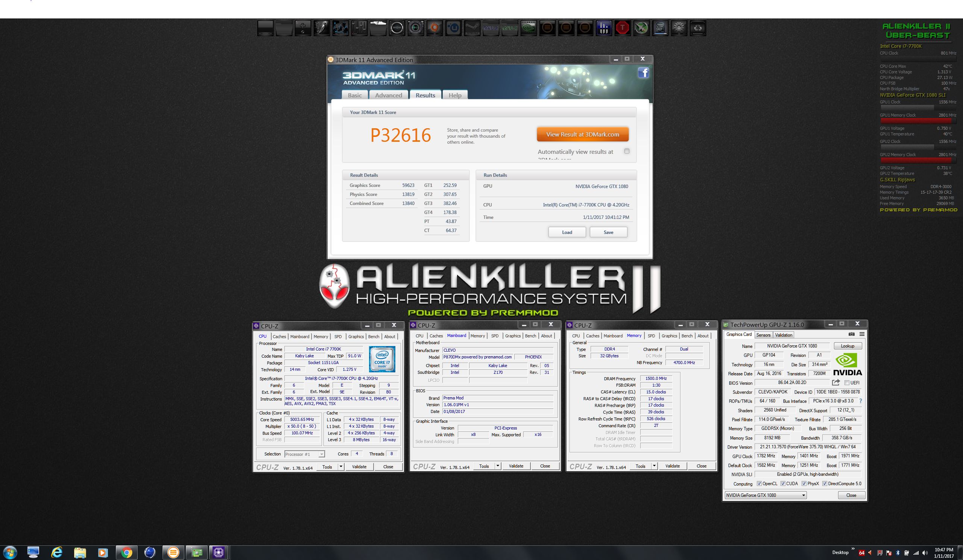Switch to the Advanced tab in 3DMark
This screenshot has width=963, height=560.
(388, 95)
